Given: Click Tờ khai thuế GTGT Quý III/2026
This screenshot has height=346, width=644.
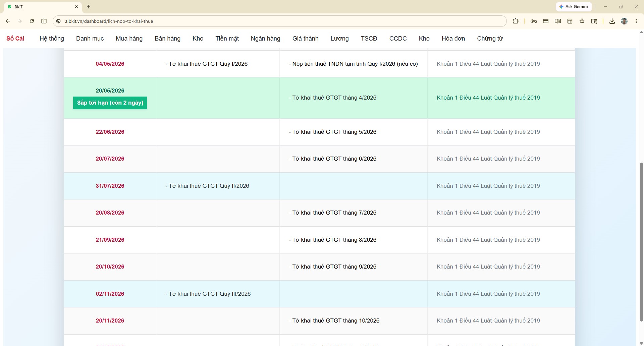Looking at the screenshot, I should (208, 294).
